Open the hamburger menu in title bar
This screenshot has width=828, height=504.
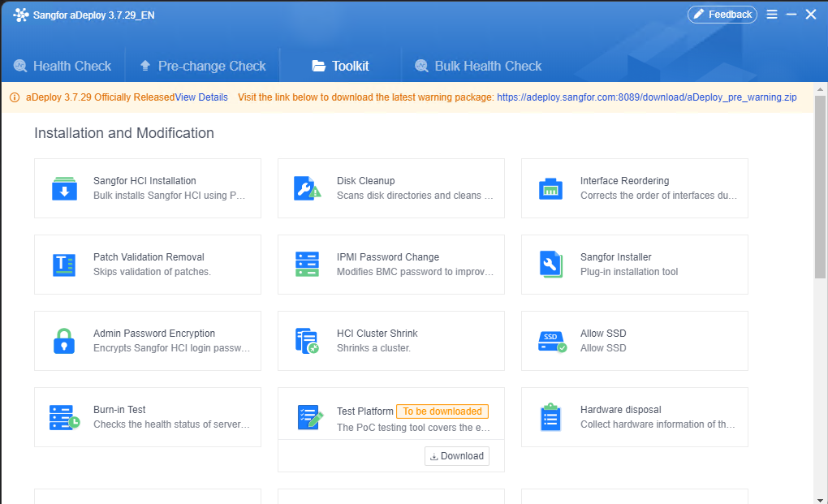(x=772, y=15)
